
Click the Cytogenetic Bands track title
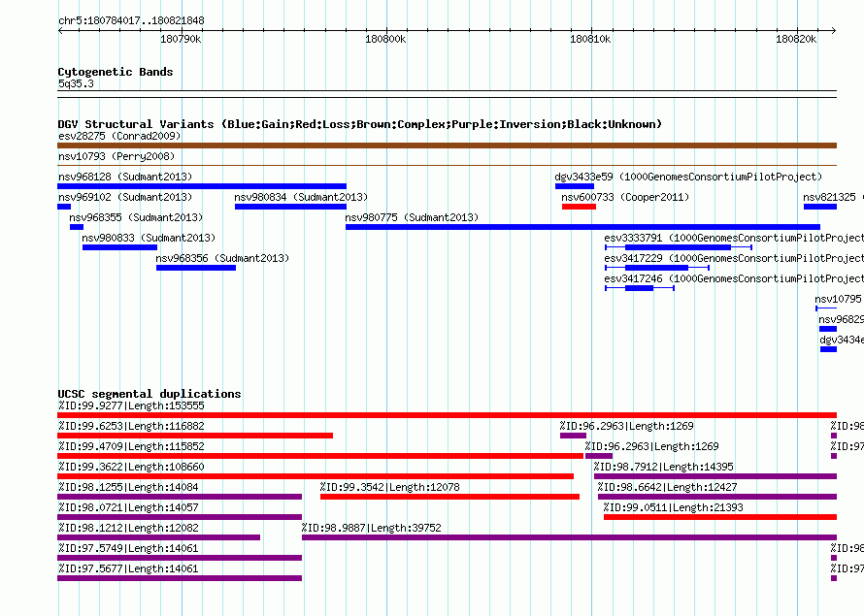pyautogui.click(x=116, y=72)
